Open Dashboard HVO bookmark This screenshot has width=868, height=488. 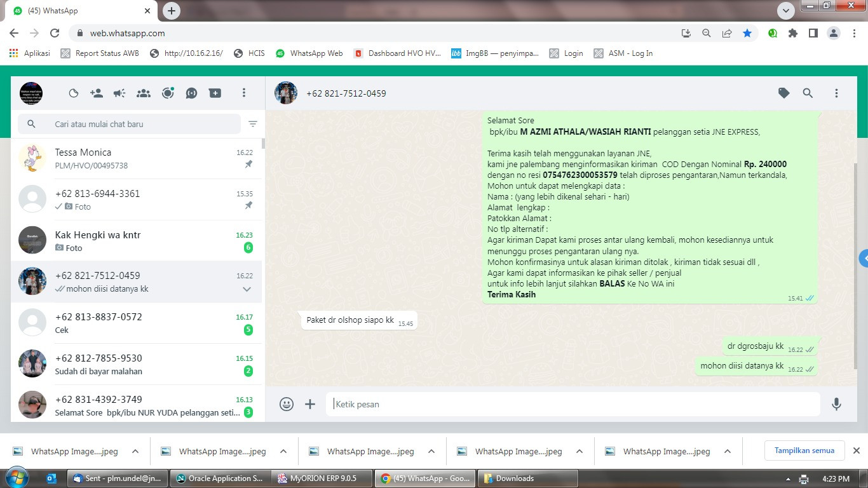pyautogui.click(x=397, y=53)
